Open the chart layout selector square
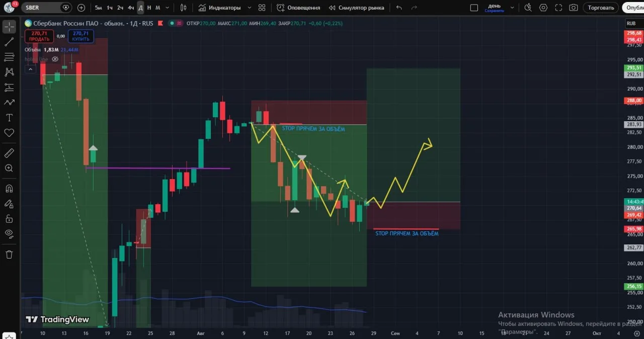Screen dimensions: 644x339 pyautogui.click(x=474, y=8)
